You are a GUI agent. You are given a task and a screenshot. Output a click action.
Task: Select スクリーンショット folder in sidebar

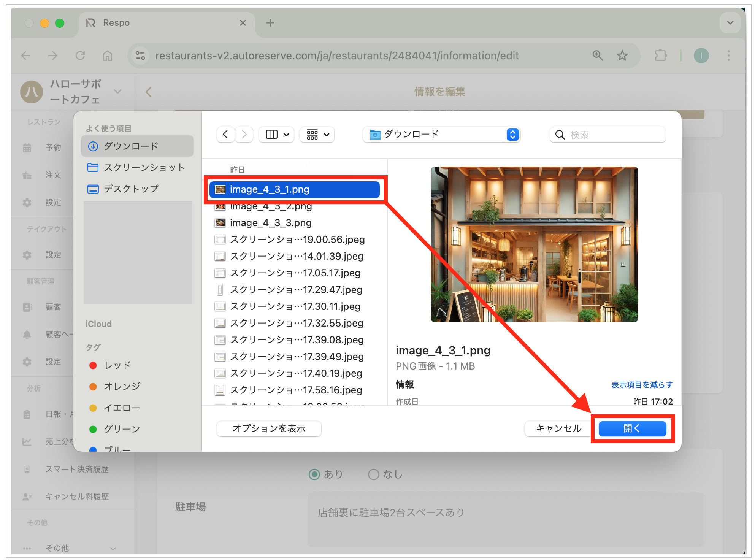137,168
